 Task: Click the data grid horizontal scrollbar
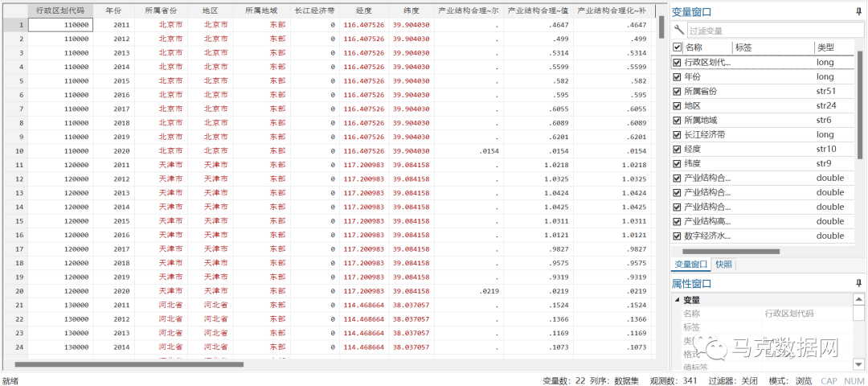click(129, 364)
